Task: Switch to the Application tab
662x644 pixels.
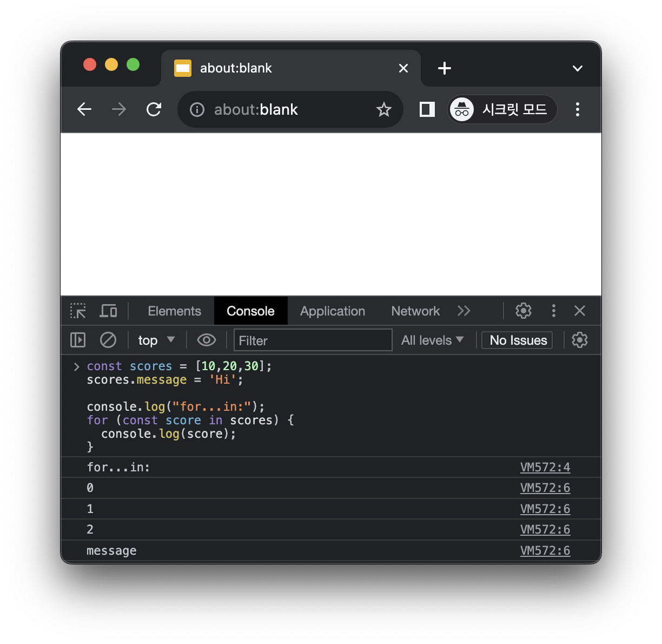Action: click(333, 311)
